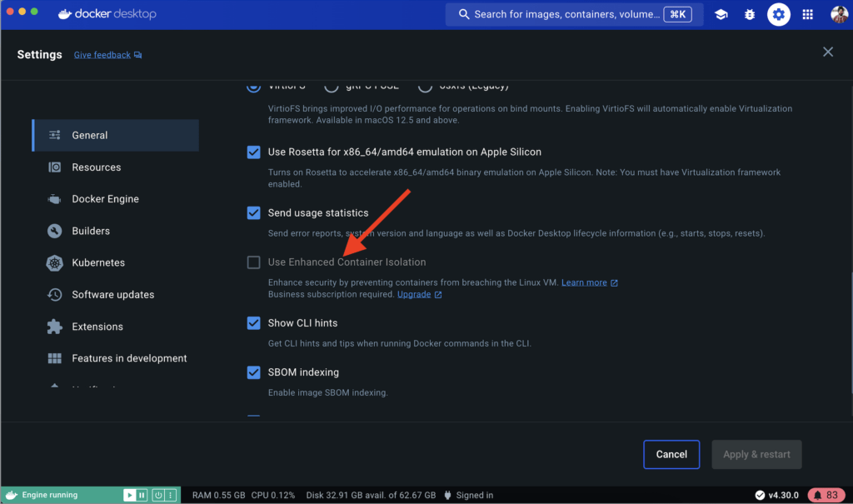Screen dimensions: 853x504
Task: Focus the search for images, containers field
Action: click(x=574, y=15)
